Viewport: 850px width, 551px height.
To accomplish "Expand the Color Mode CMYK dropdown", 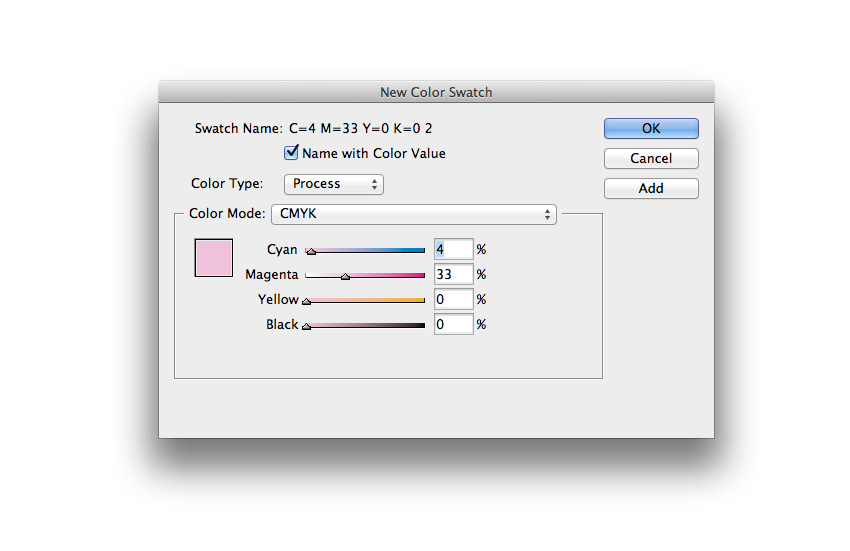I will pos(414,214).
